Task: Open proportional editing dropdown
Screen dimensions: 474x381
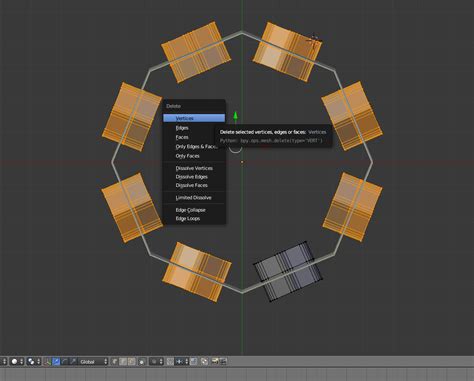Action: [156, 362]
